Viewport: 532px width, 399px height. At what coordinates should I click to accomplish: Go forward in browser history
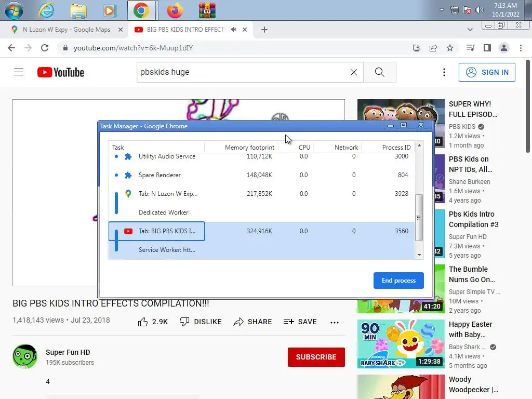coord(28,48)
